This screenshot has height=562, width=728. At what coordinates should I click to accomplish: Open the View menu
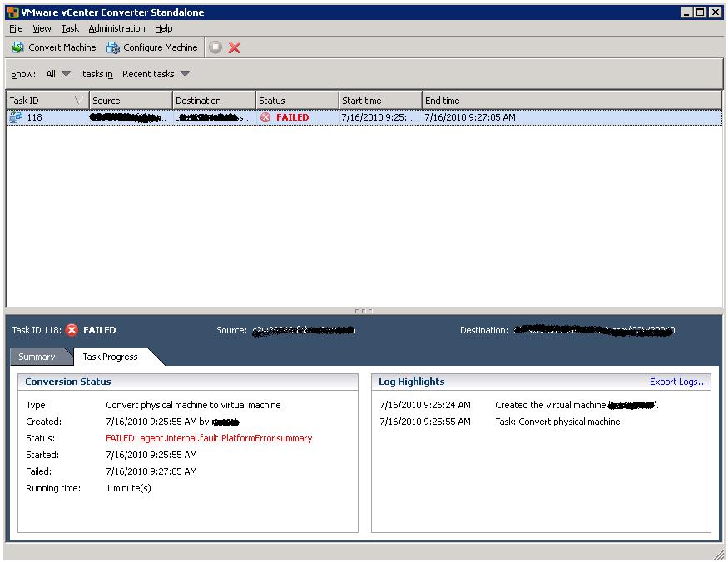click(x=42, y=27)
